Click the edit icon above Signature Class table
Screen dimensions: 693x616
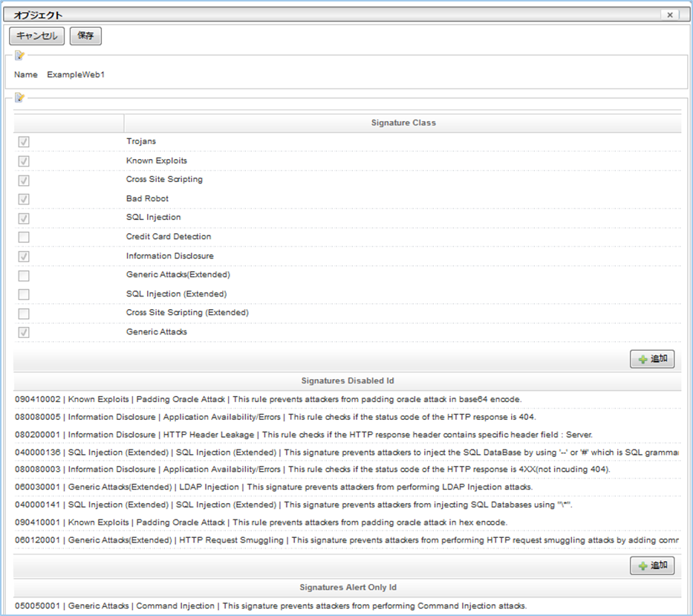point(20,97)
